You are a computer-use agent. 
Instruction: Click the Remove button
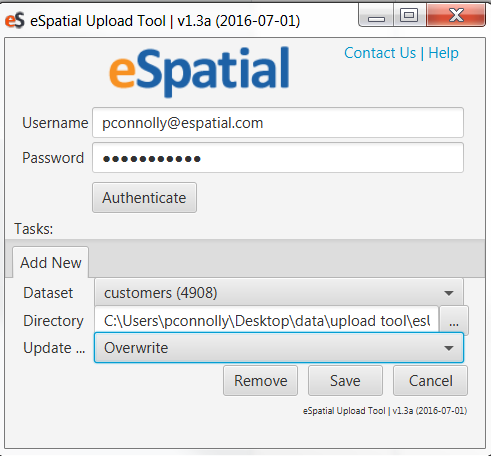click(x=260, y=381)
